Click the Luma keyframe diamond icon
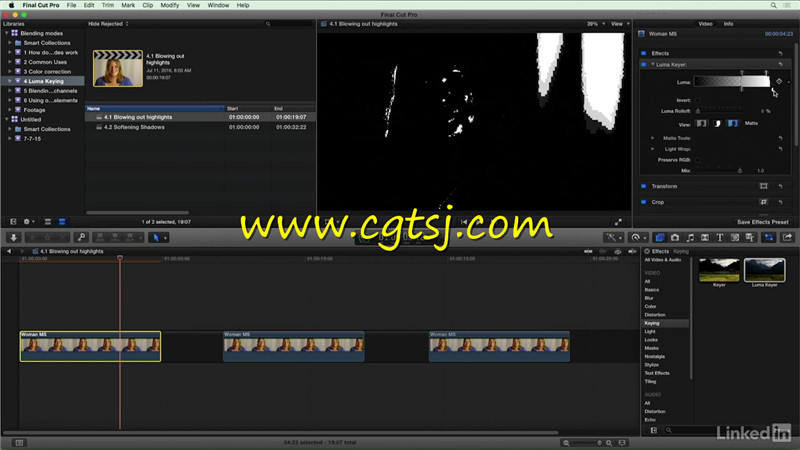Screen dimensions: 800x450 pos(779,82)
